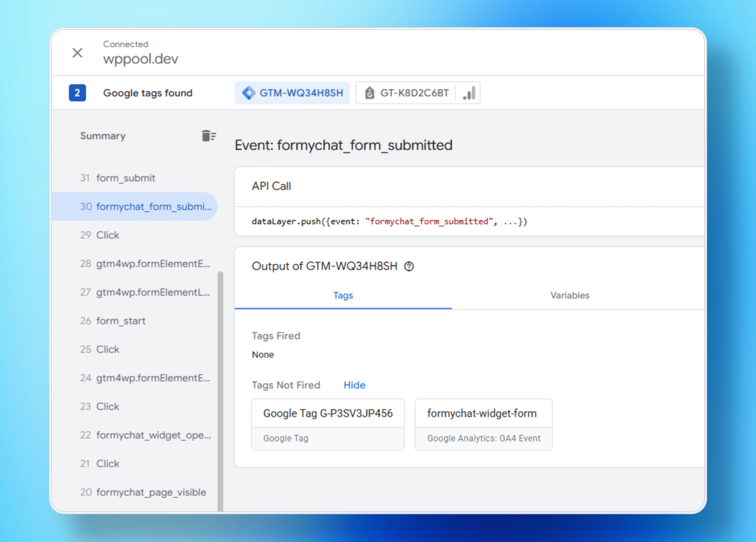Select event 27 gtm4wp.formElementL...

point(134,292)
